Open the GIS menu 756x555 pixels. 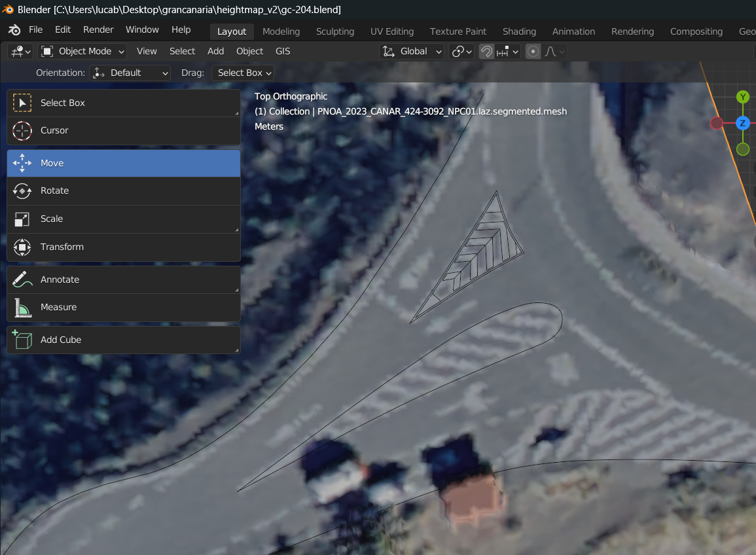click(x=283, y=51)
